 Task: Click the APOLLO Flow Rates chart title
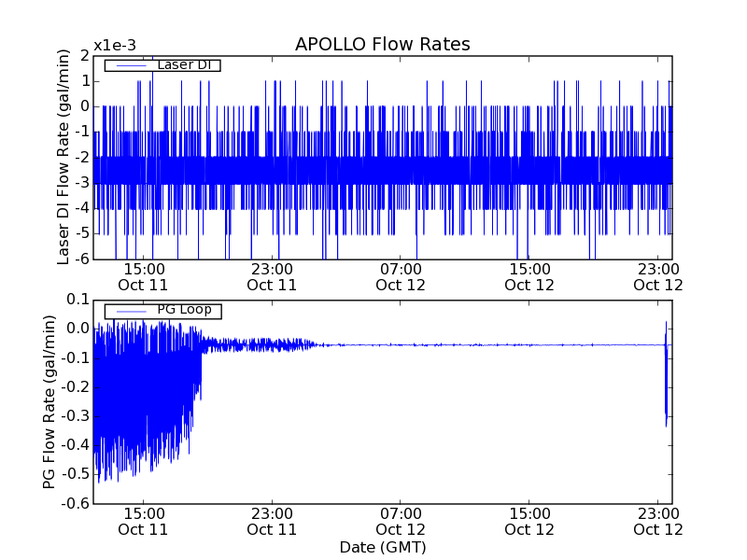[382, 45]
